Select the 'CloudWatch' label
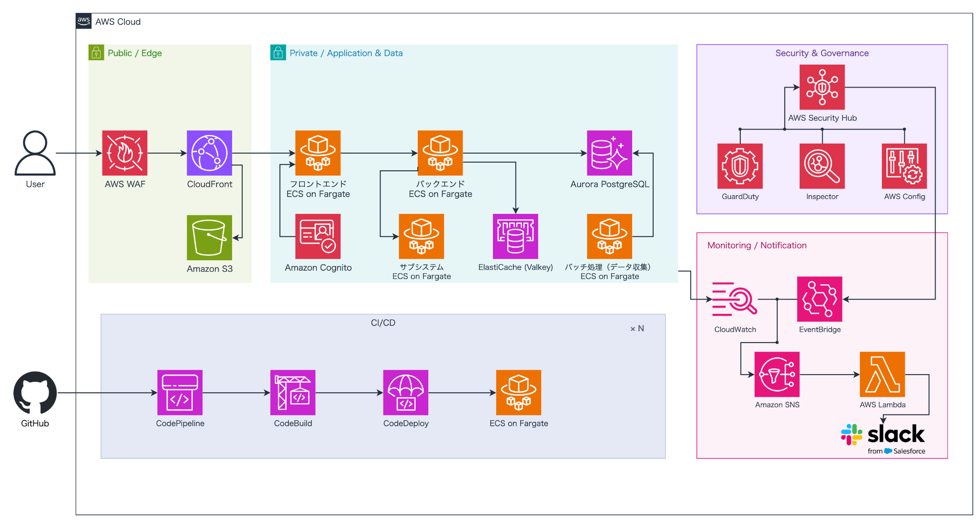The height and width of the screenshot is (522, 980). point(735,330)
